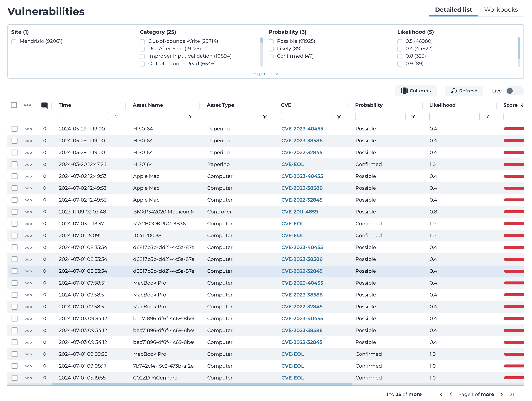
Task: Open CVE-EOL link for C02ZD1YiGennaro
Action: (293, 378)
